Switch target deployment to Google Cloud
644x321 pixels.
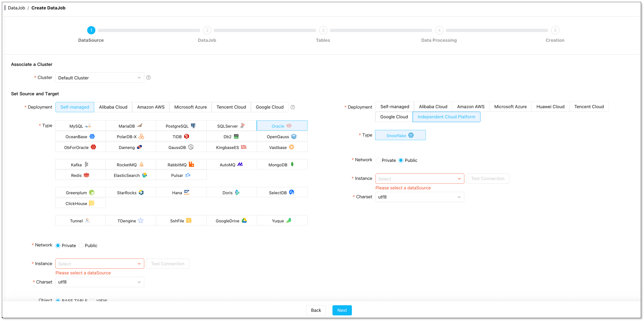(x=394, y=117)
